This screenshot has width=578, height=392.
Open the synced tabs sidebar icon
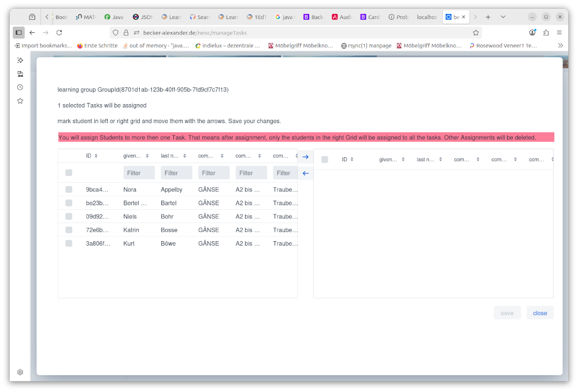(20, 73)
